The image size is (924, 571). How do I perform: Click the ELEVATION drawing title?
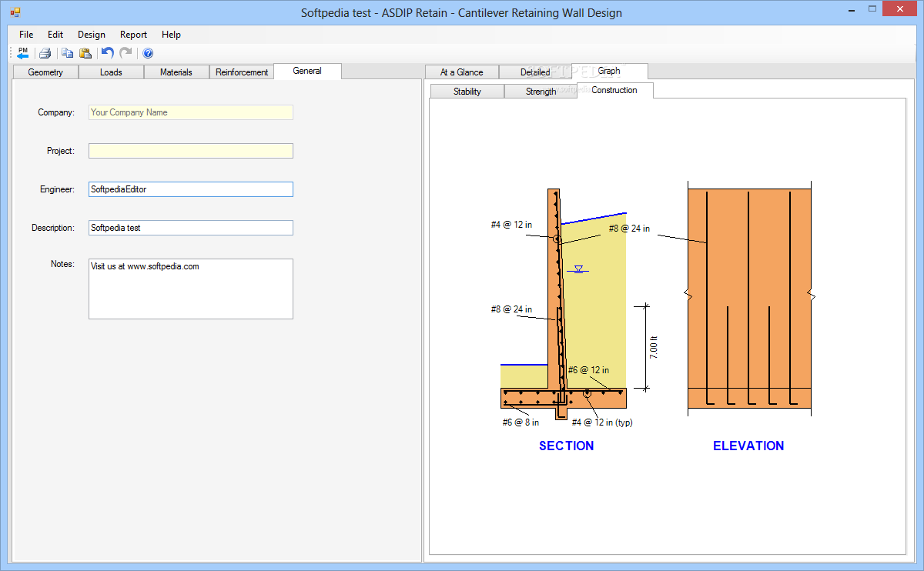pos(748,446)
